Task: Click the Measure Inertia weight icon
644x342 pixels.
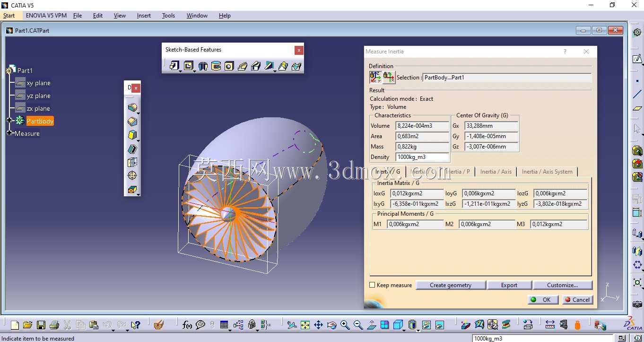Action: pyautogui.click(x=577, y=325)
